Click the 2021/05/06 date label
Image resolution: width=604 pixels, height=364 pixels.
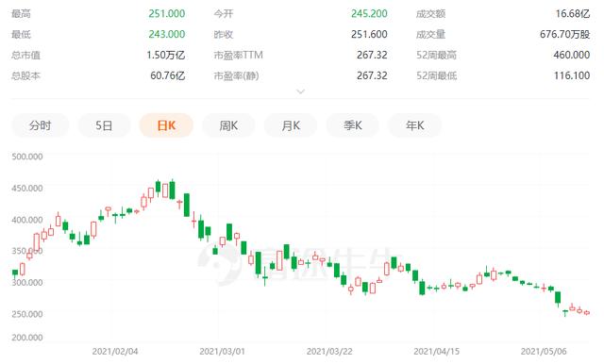click(x=544, y=352)
